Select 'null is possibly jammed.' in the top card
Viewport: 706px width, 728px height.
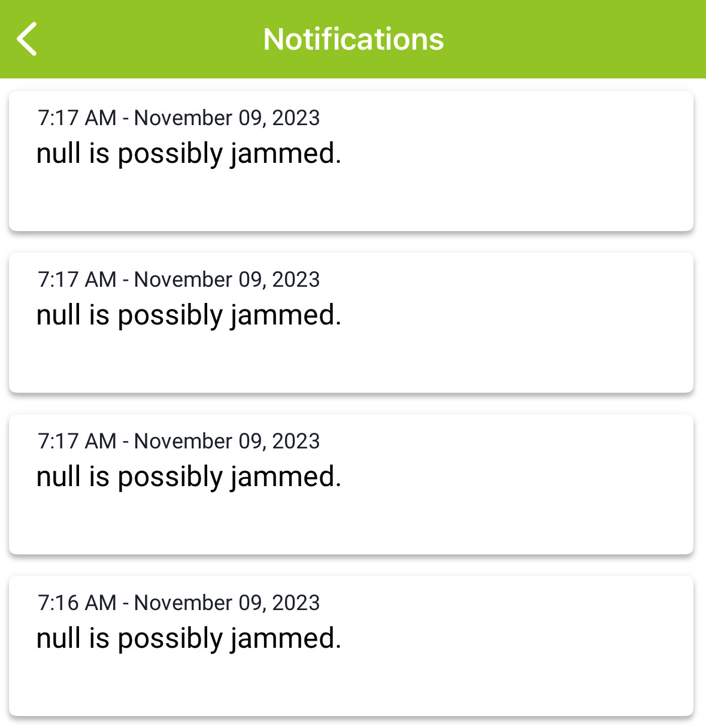pyautogui.click(x=189, y=154)
